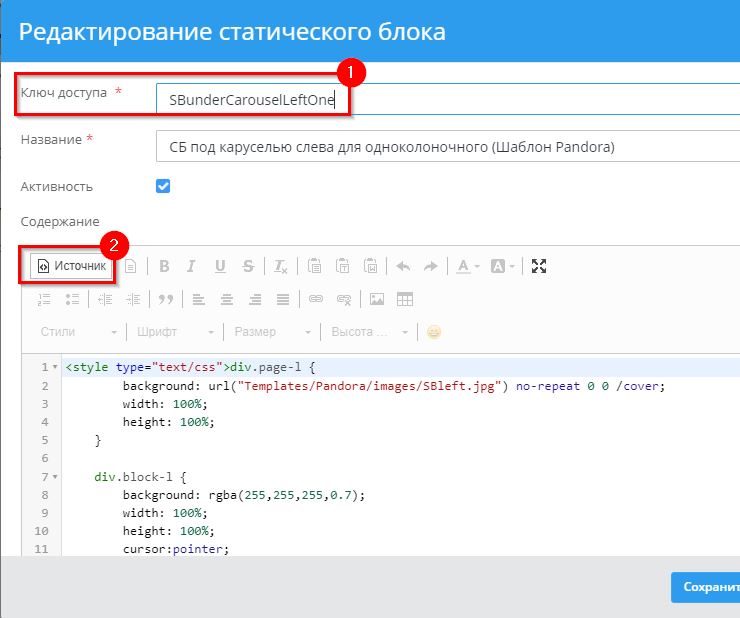The width and height of the screenshot is (740, 618).
Task: Maximize the editor with the fullscreen icon
Action: [539, 266]
